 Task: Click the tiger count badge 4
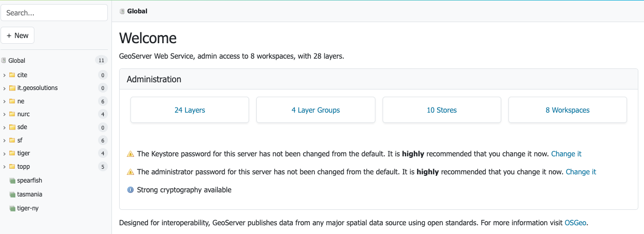(103, 153)
